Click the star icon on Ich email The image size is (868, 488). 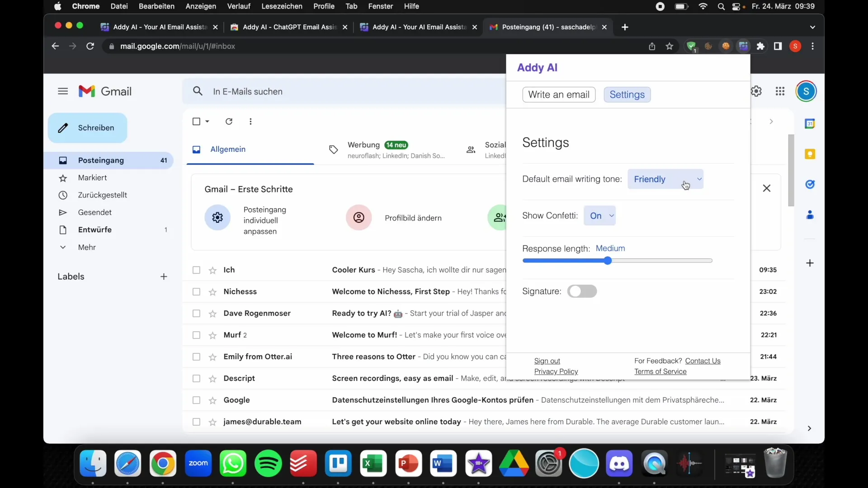tap(213, 270)
